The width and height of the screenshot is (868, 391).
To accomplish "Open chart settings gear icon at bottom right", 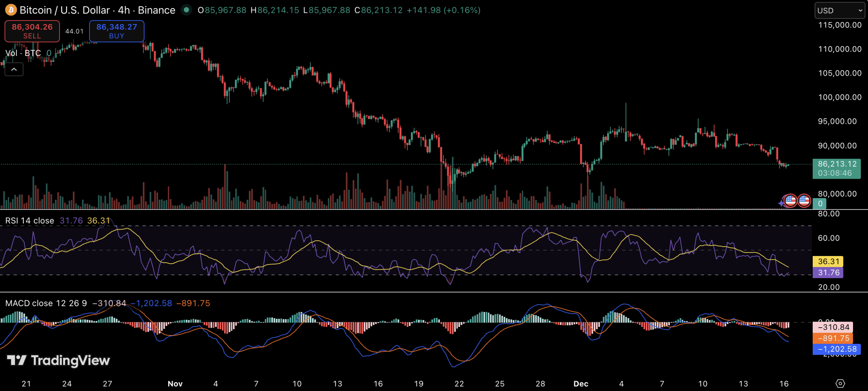I will tap(840, 383).
